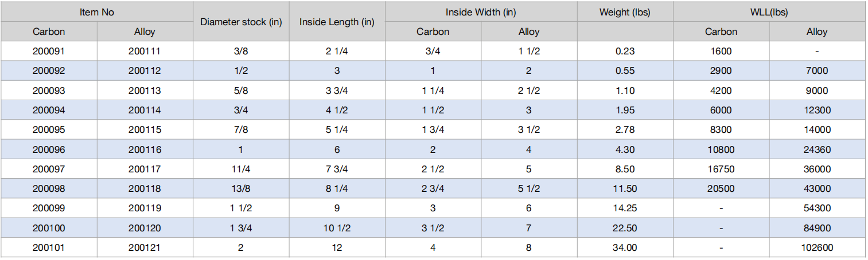
Task: Click weight value 34.00
Action: click(625, 247)
